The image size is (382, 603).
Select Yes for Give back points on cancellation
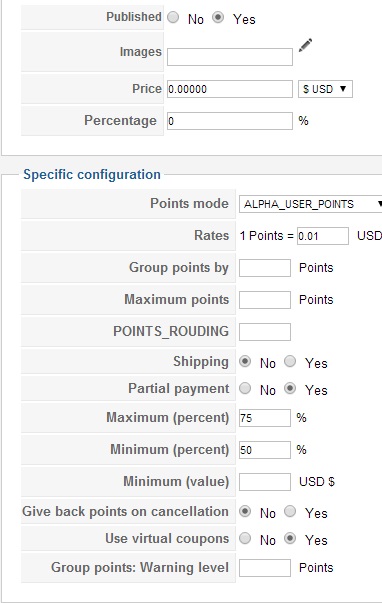(290, 511)
